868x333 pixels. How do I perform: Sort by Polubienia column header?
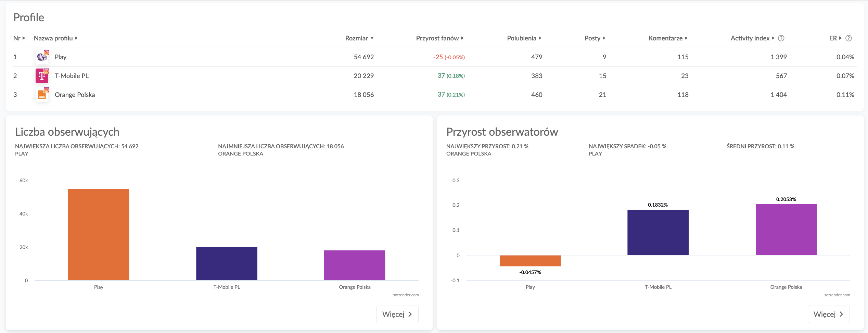click(x=524, y=38)
